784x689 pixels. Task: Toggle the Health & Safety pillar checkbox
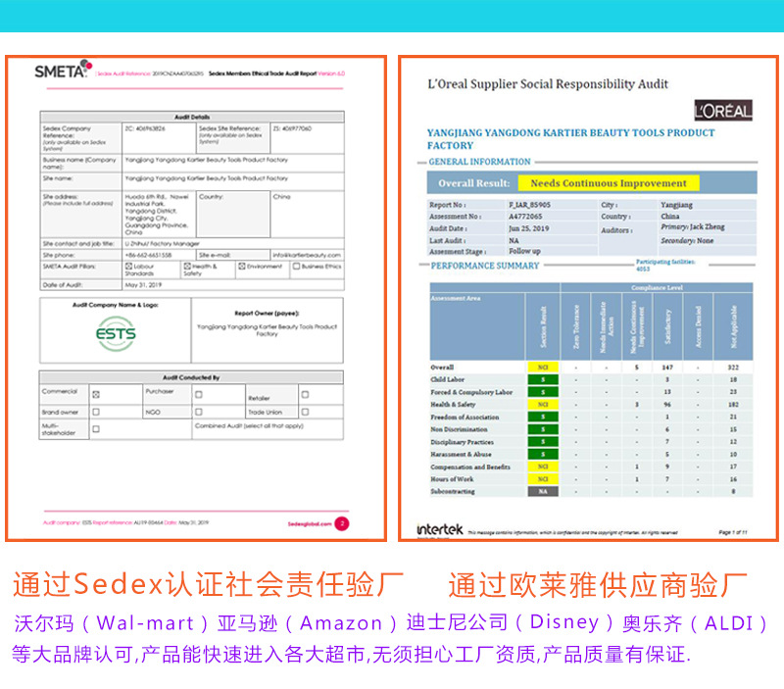point(187,267)
